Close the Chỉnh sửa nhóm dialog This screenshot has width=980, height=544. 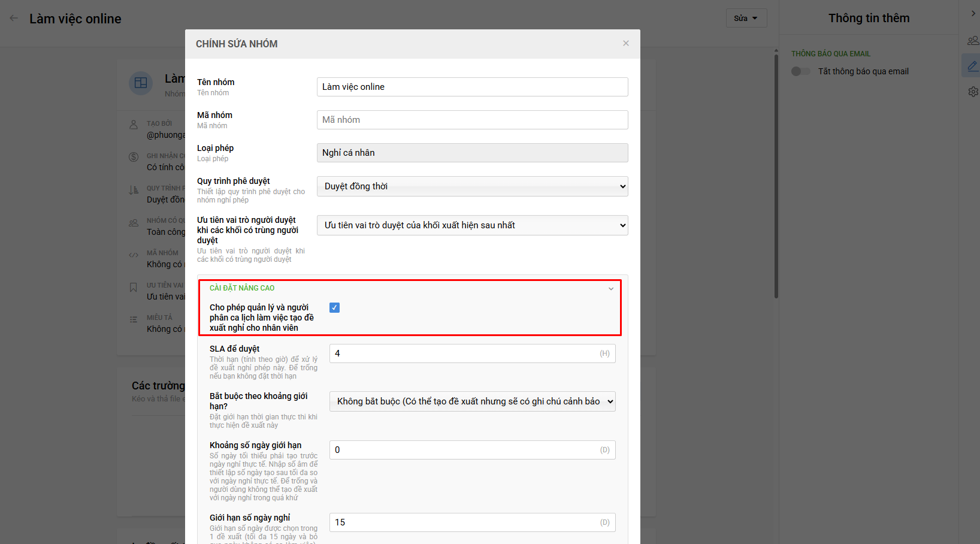[625, 43]
